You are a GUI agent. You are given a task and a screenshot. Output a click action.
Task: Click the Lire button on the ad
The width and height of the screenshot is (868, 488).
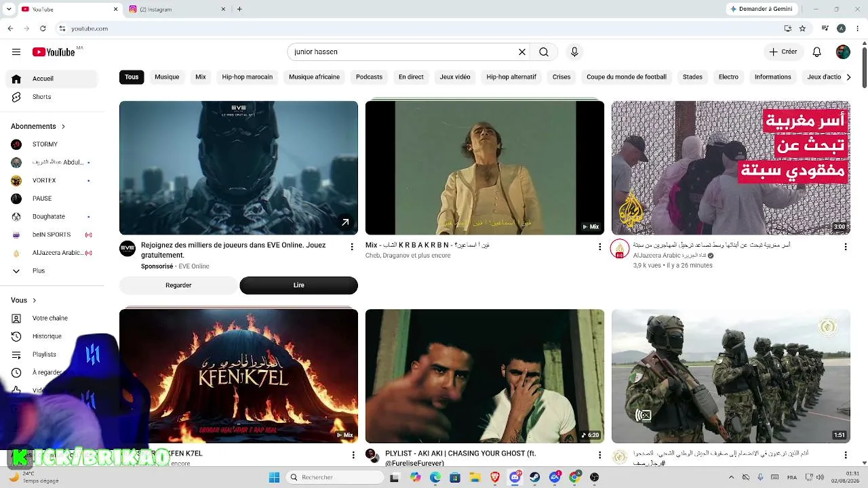[x=298, y=285]
